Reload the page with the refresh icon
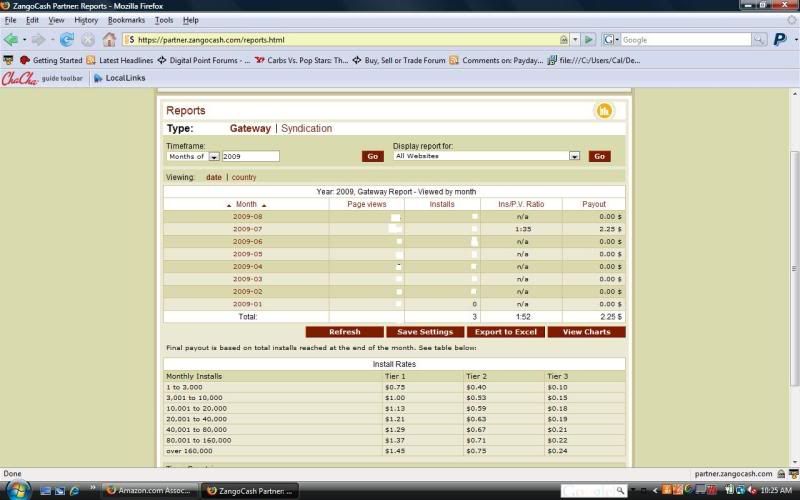 (67, 39)
